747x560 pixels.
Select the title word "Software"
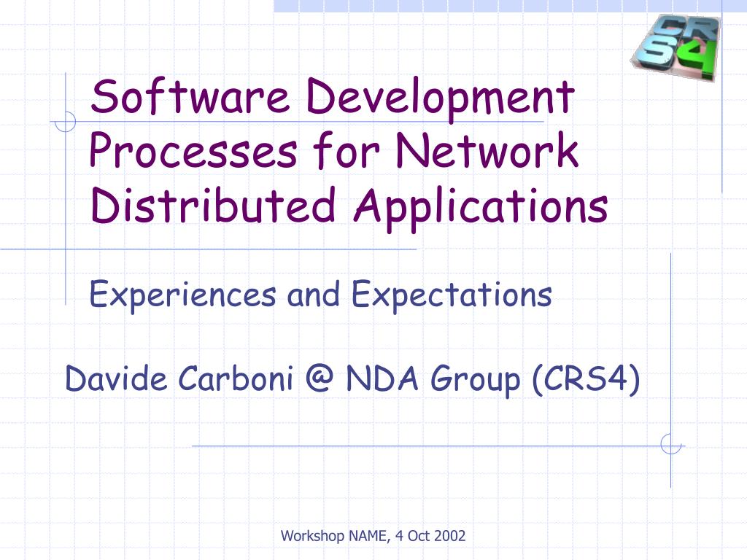(190, 96)
